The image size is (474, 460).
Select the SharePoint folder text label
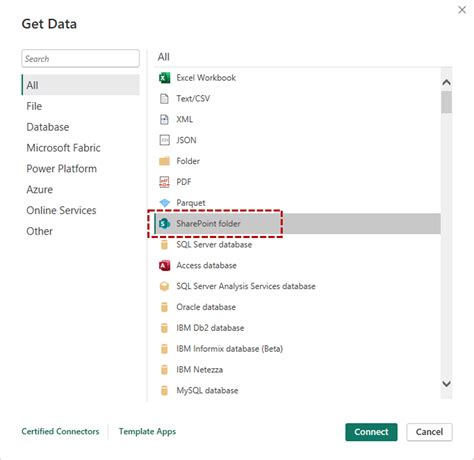point(208,224)
